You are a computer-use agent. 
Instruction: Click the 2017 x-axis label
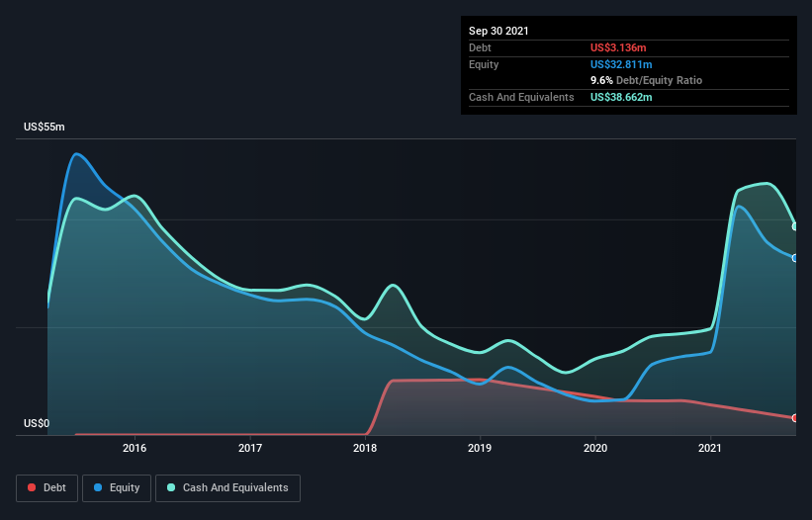pos(250,448)
